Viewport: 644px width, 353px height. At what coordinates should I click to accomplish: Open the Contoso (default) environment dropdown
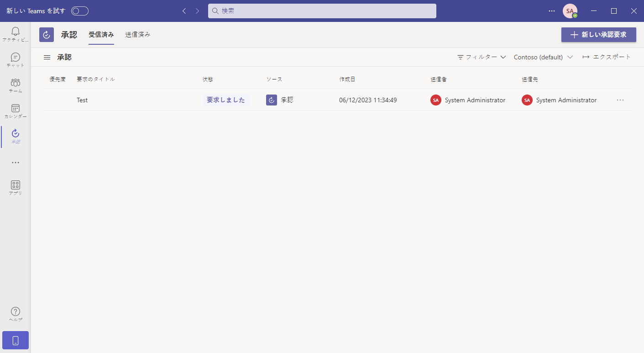pos(543,57)
